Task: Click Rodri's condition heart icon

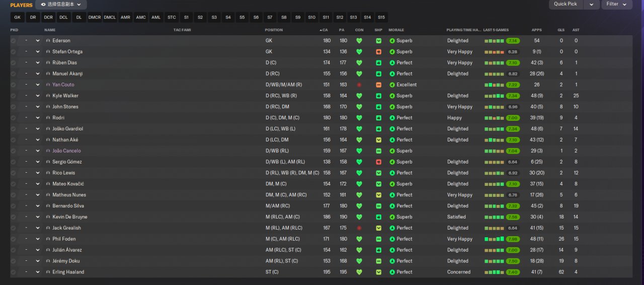Action: pos(359,118)
